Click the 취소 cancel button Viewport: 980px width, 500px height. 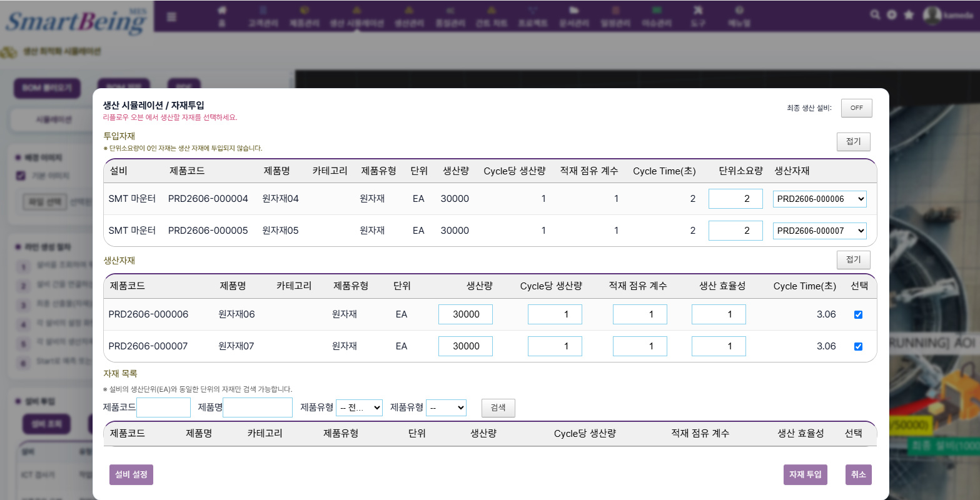click(x=858, y=474)
